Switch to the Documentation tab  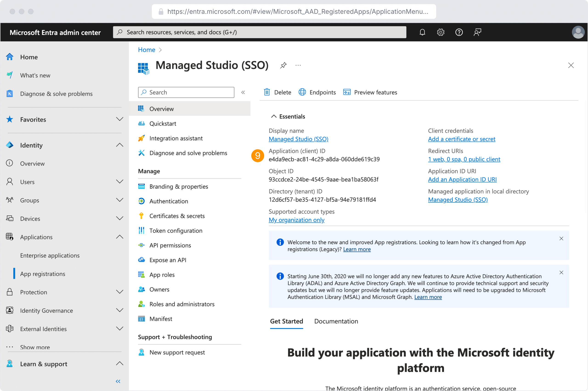336,321
